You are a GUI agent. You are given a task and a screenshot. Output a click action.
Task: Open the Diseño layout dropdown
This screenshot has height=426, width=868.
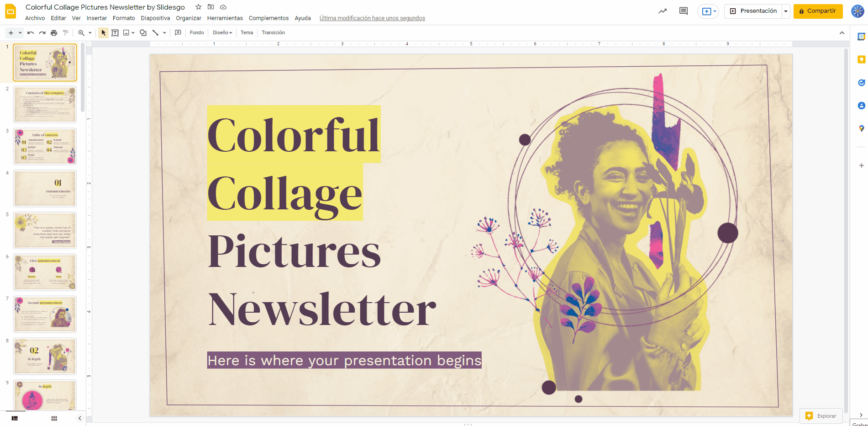coord(222,33)
